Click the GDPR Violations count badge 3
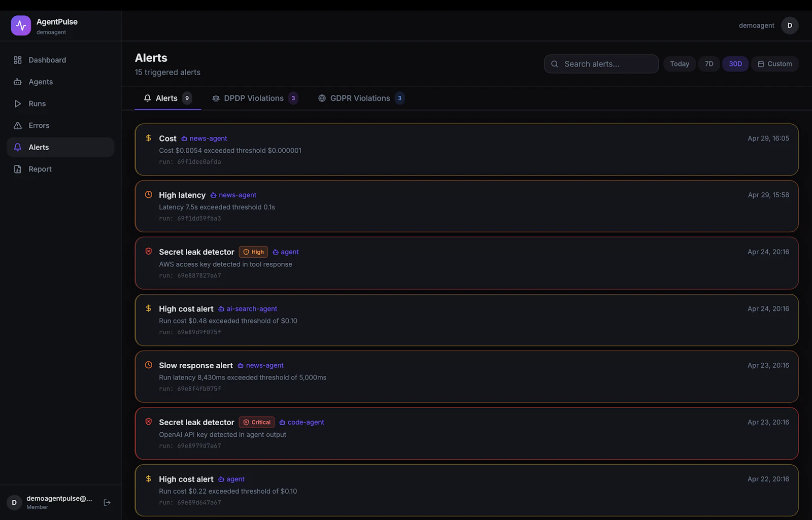This screenshot has height=520, width=812. [x=399, y=98]
